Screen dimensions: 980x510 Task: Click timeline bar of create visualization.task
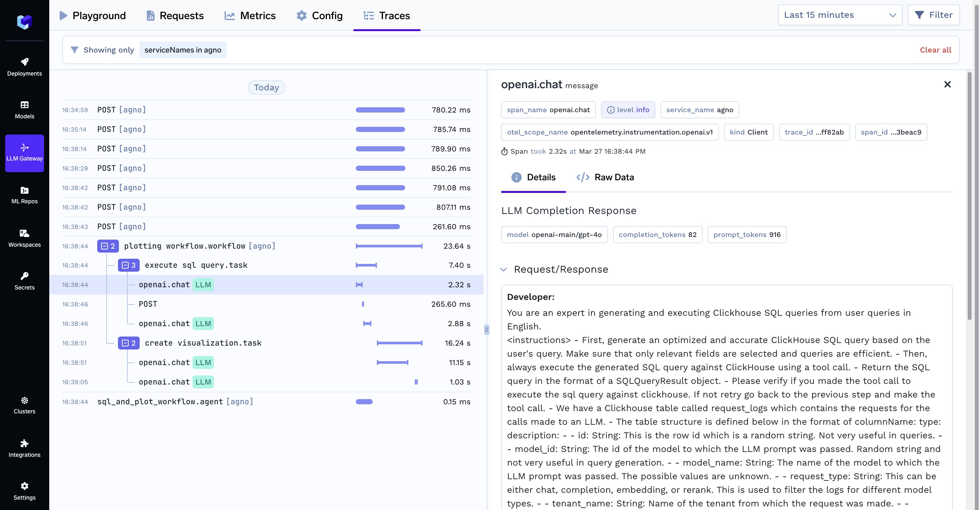[400, 343]
